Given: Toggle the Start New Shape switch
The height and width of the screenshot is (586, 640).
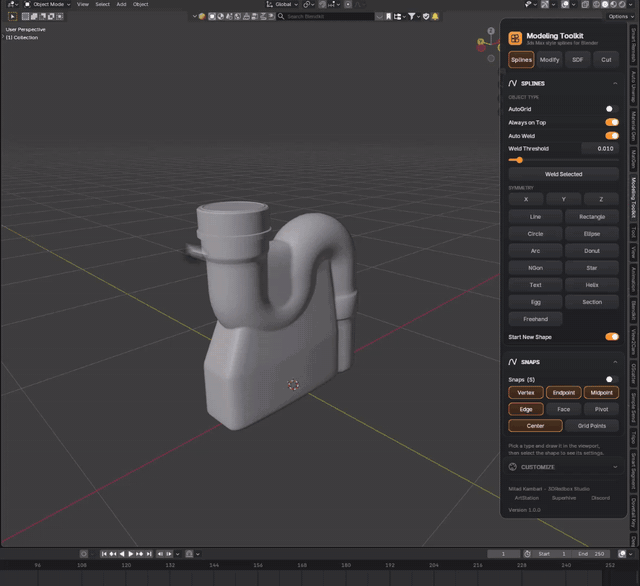Looking at the screenshot, I should (x=612, y=337).
